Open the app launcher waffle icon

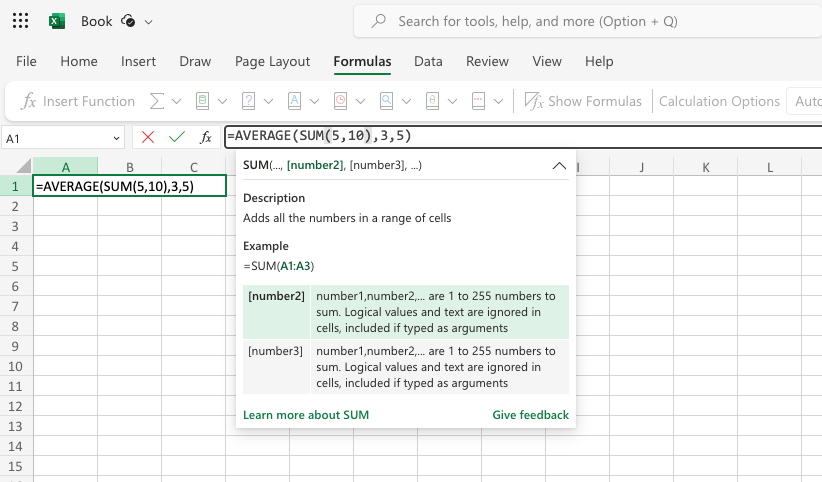(x=21, y=21)
